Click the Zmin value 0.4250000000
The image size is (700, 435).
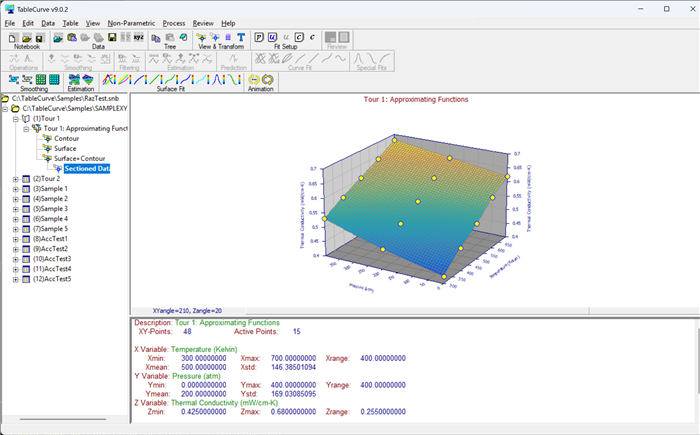[204, 412]
